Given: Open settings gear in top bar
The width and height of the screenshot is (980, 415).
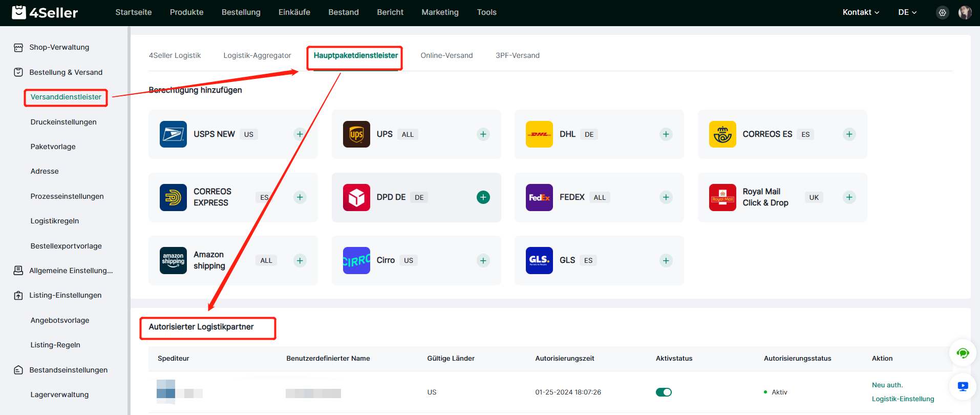Looking at the screenshot, I should tap(942, 12).
